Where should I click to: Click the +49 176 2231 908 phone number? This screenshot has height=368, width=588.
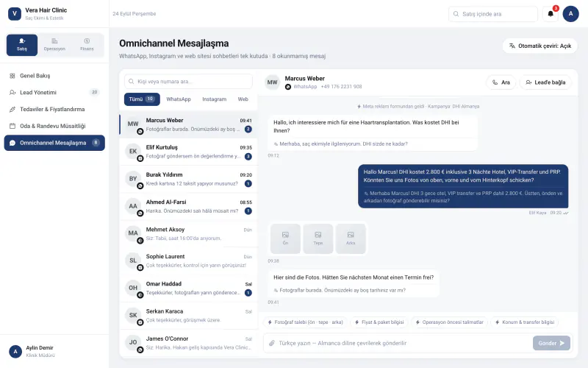(x=341, y=87)
